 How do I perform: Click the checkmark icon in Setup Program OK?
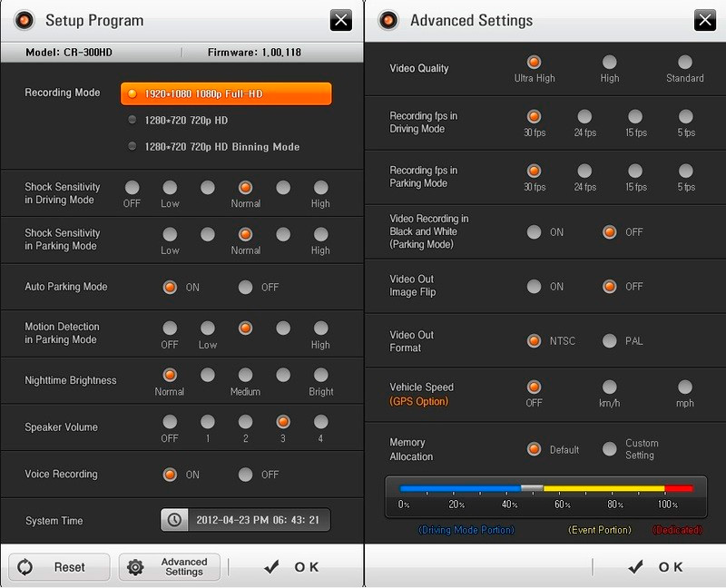point(271,566)
